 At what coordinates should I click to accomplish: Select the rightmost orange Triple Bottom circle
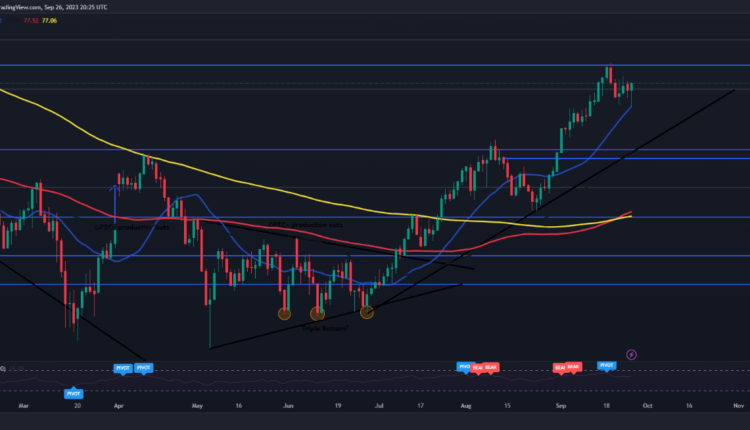[366, 313]
